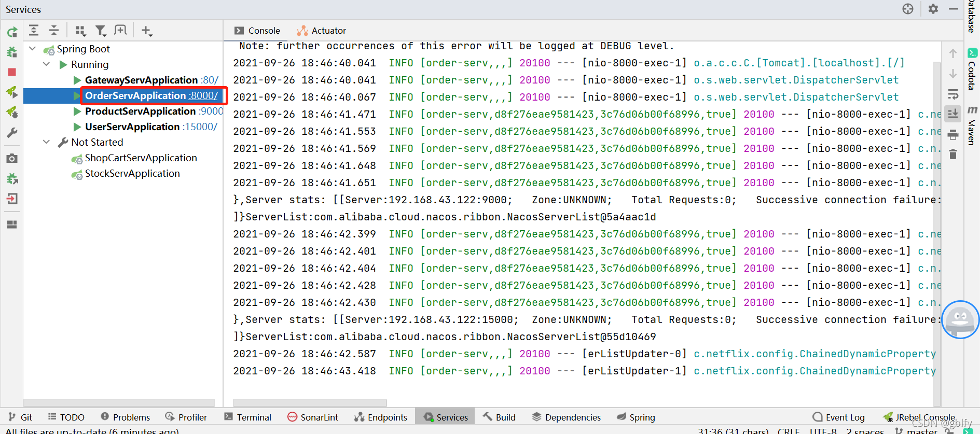The height and width of the screenshot is (434, 980).
Task: Open UserServApplication port :15000/ link
Action: point(200,127)
